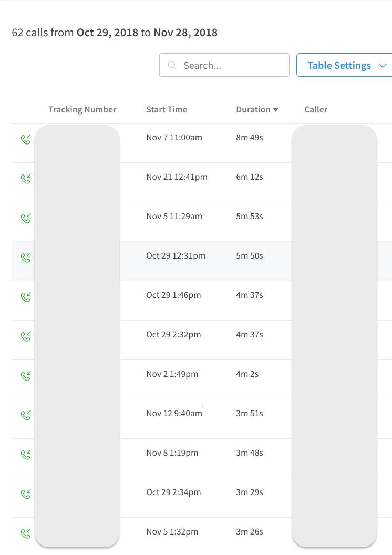Viewport: 392px width, 555px height.
Task: Sort by Start Time column header
Action: (x=167, y=110)
